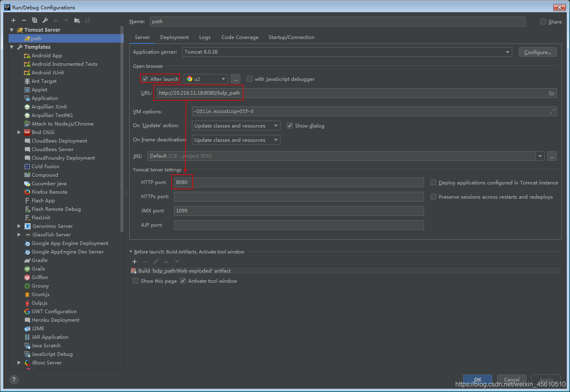Select GWT Configuration template icon
Screen dimensions: 570x392
27,312
